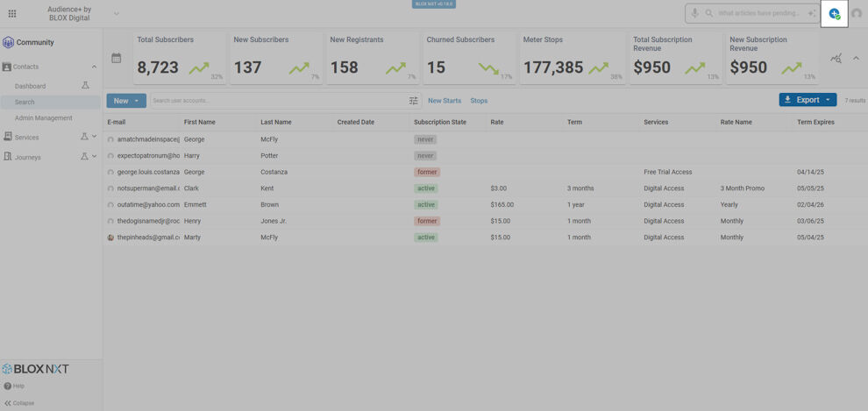Open the New Registrants metric card
The width and height of the screenshot is (868, 411).
click(x=373, y=58)
